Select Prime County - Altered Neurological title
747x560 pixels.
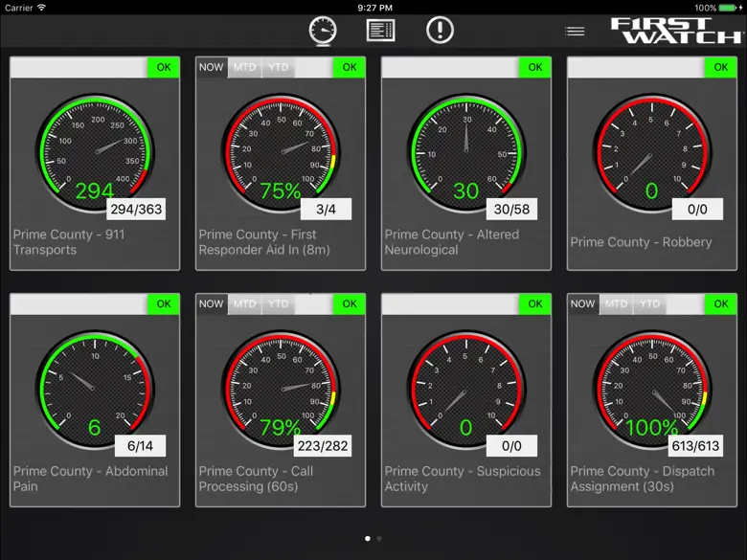(452, 242)
